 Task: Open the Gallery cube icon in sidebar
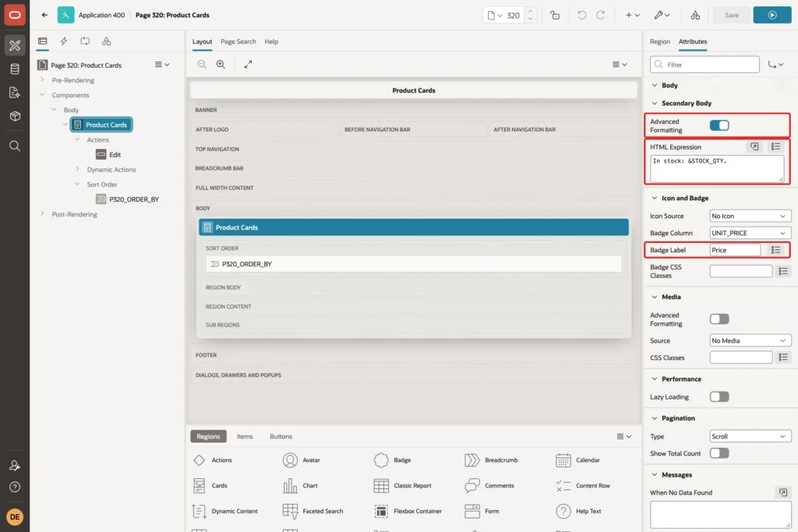(x=15, y=116)
